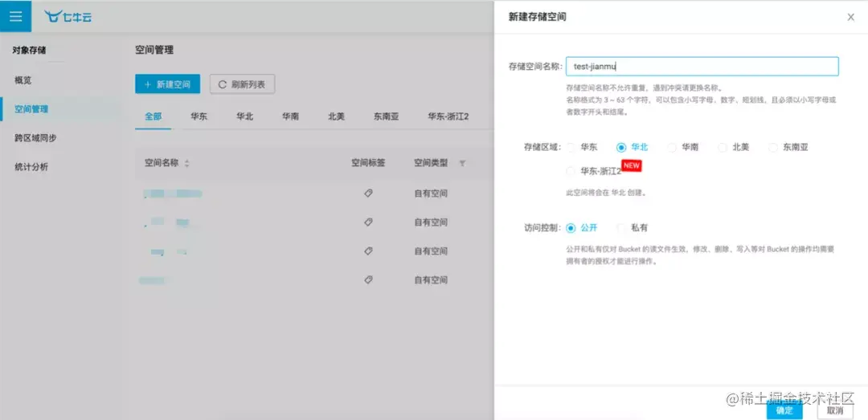Choose 私有 access control

(x=621, y=228)
